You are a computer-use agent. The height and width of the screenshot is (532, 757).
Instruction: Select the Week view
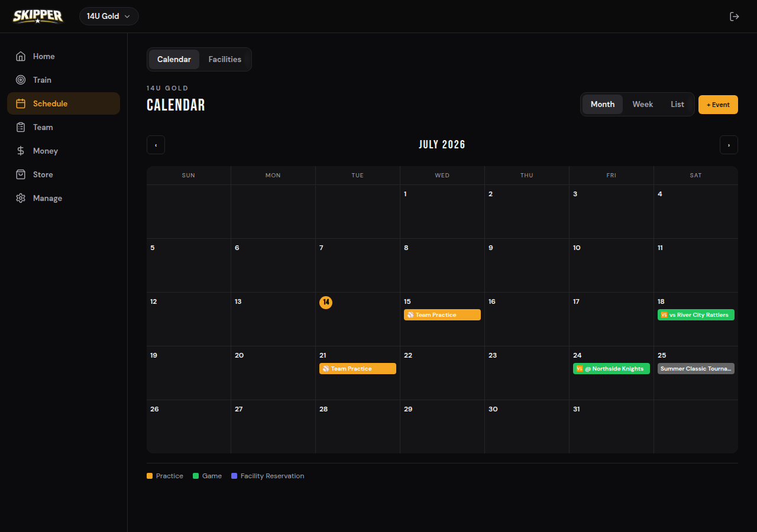point(643,104)
